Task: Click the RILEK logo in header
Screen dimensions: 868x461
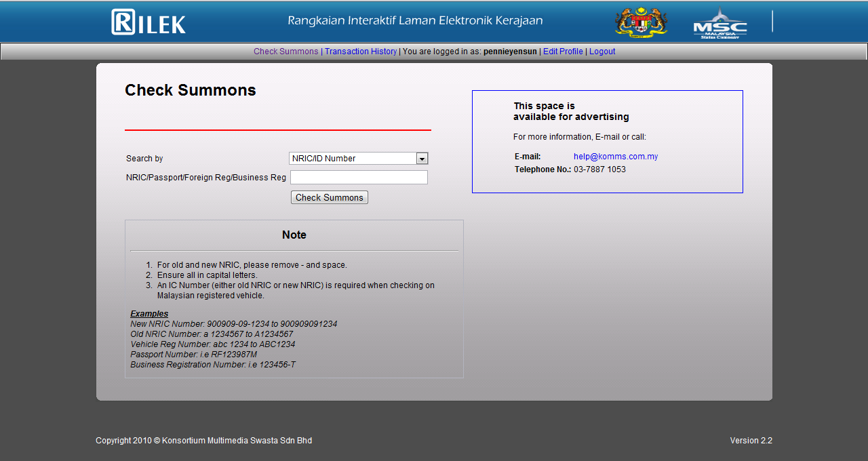Action: click(x=149, y=22)
